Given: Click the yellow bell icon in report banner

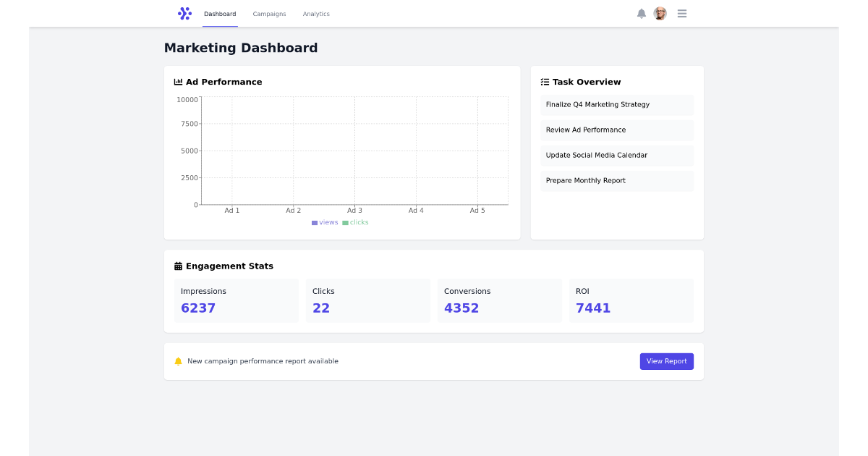Looking at the screenshot, I should (177, 360).
